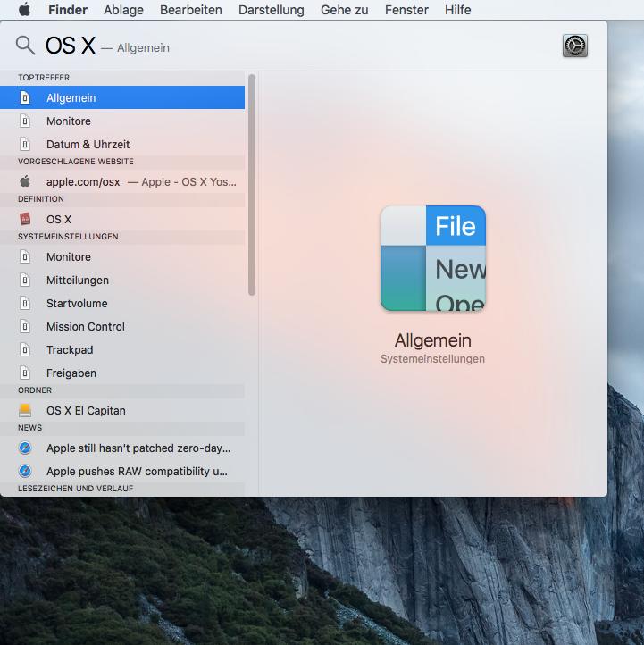Open the Fenster menu
This screenshot has width=644, height=645.
click(x=406, y=10)
